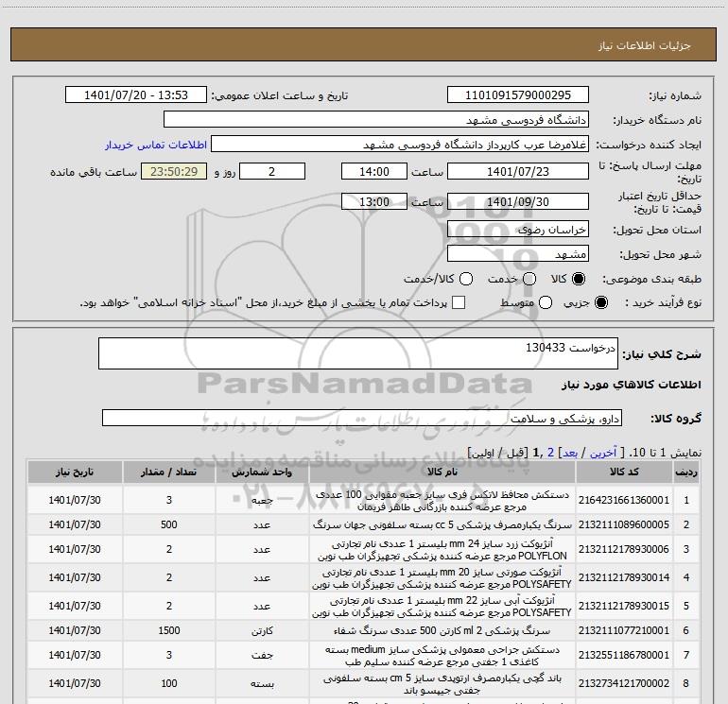Click the باند گچی ارتوپدی item name
Screen dimensions: 728x704
[442, 683]
